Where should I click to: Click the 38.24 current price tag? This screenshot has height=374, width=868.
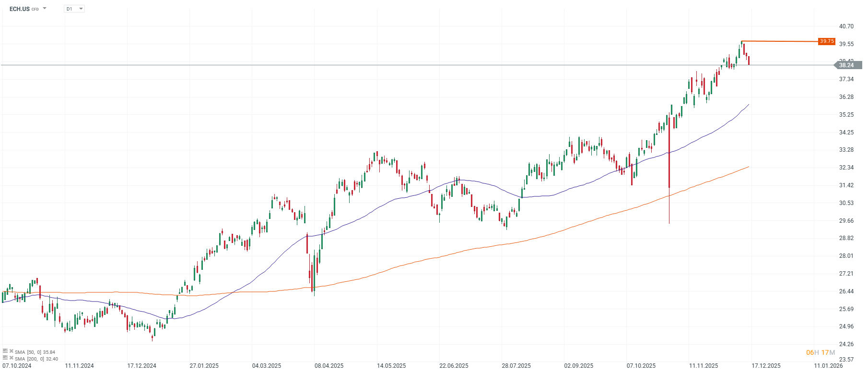(x=849, y=64)
